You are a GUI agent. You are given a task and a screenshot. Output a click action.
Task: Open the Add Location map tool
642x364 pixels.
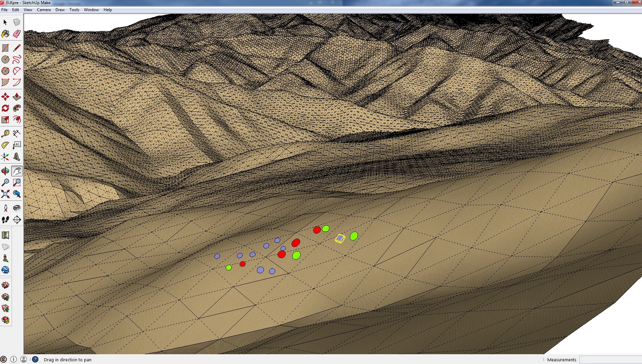5,235
